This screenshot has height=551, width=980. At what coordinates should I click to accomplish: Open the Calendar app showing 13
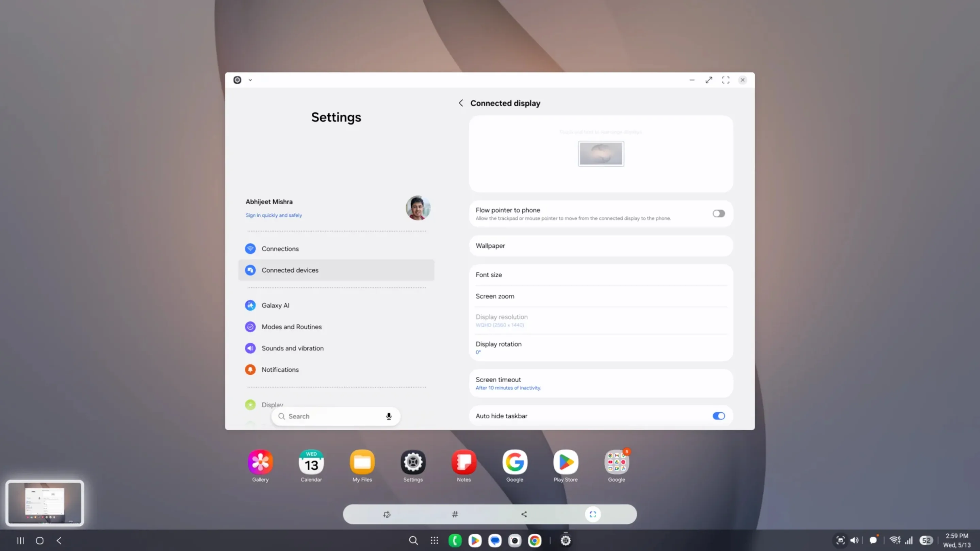coord(311,462)
